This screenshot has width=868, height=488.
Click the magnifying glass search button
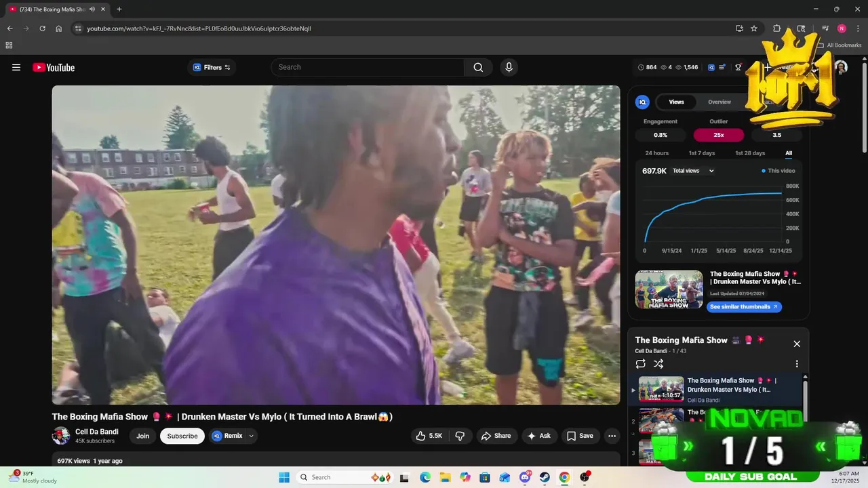coord(478,67)
